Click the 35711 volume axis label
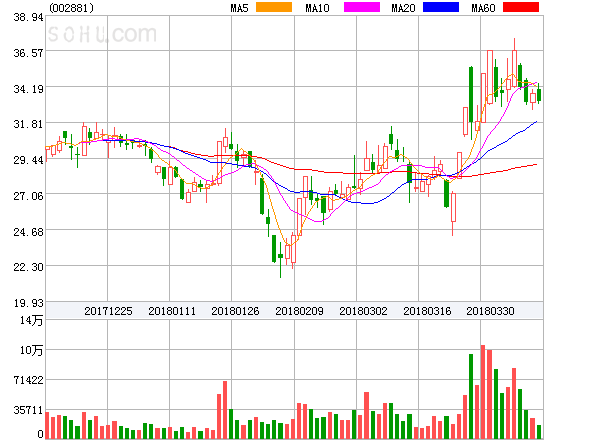 click(28, 410)
